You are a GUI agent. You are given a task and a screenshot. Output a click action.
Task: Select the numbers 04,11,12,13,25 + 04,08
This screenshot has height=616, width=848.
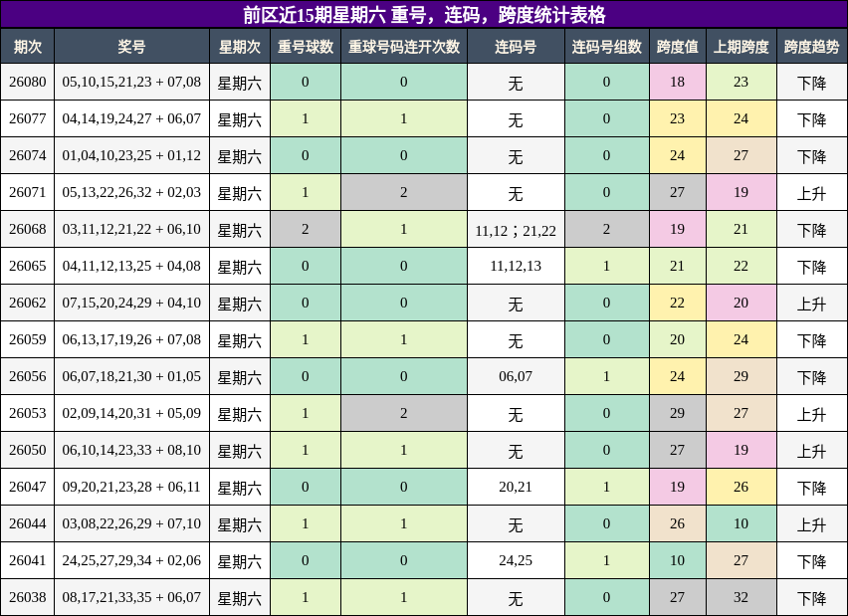(x=131, y=266)
